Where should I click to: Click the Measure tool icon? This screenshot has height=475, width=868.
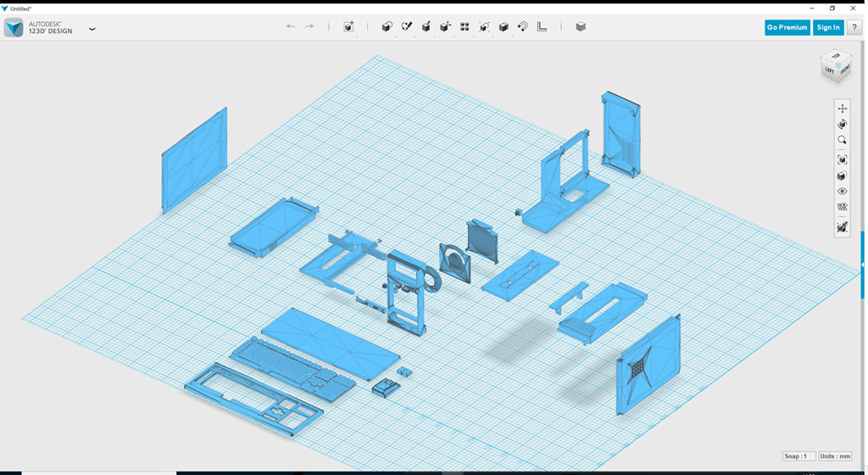[x=542, y=27]
